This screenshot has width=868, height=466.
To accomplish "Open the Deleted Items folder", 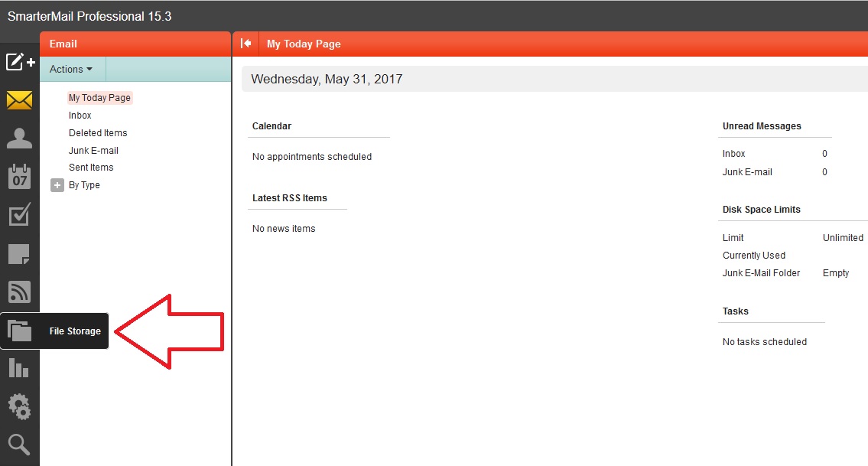I will [98, 133].
